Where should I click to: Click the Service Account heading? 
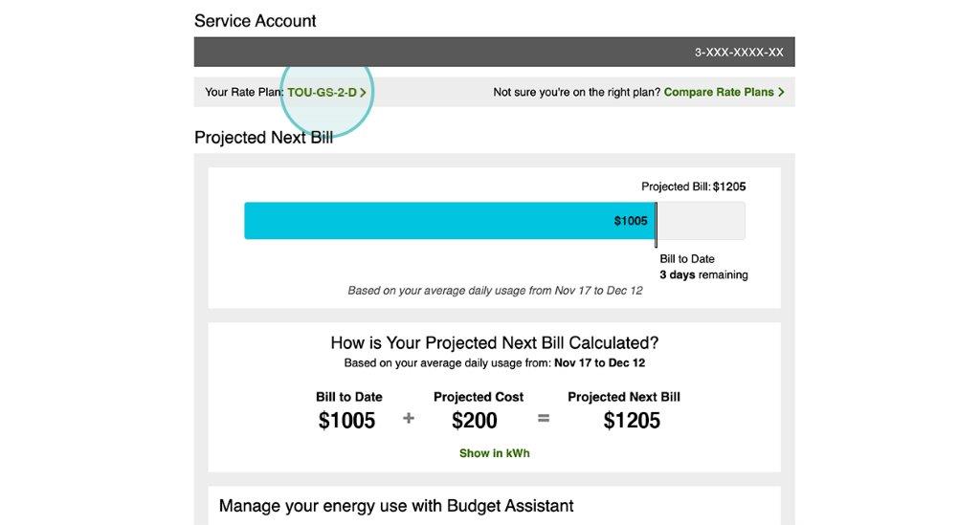pos(255,21)
